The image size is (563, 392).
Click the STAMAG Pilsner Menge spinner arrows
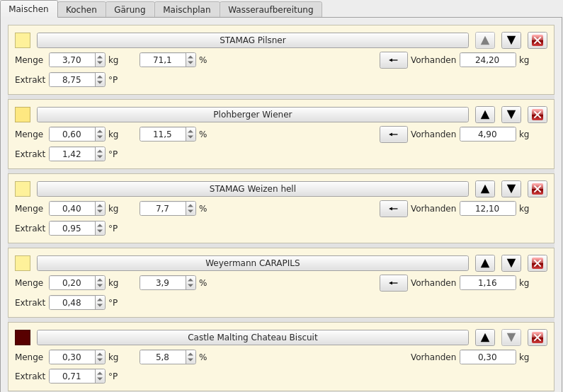pos(100,60)
